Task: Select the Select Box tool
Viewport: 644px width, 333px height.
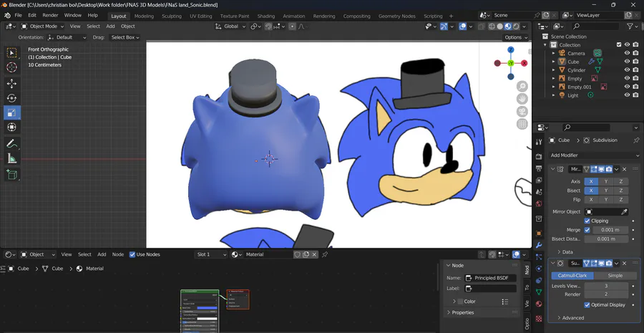Action: [x=12, y=52]
